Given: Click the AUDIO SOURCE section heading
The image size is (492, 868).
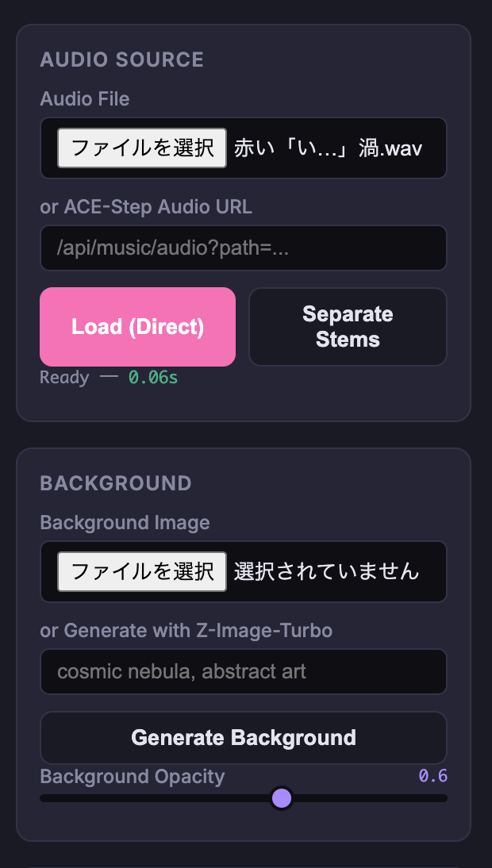Looking at the screenshot, I should 122,60.
